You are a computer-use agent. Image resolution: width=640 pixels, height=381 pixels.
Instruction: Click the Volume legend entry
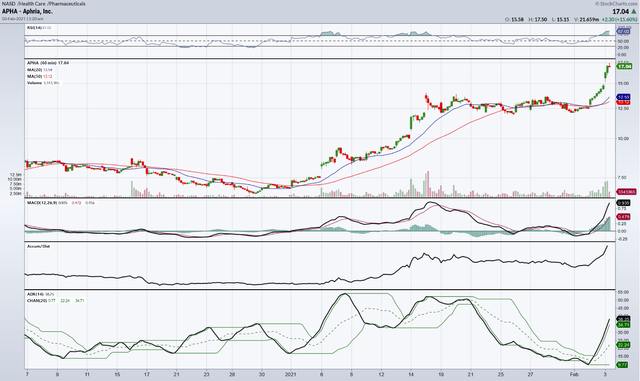pos(43,82)
